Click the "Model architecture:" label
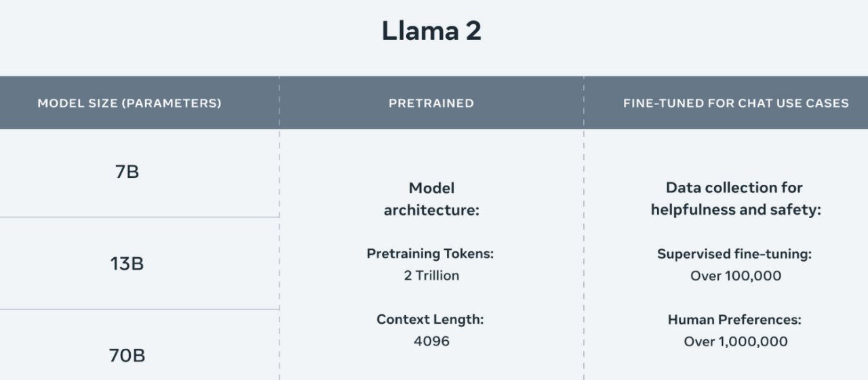 pos(431,199)
